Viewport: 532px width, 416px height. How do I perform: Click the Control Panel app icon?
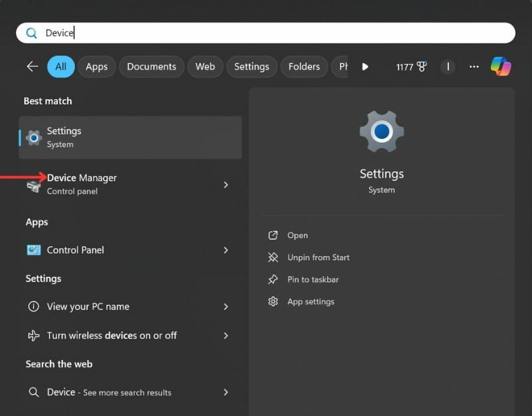34,250
